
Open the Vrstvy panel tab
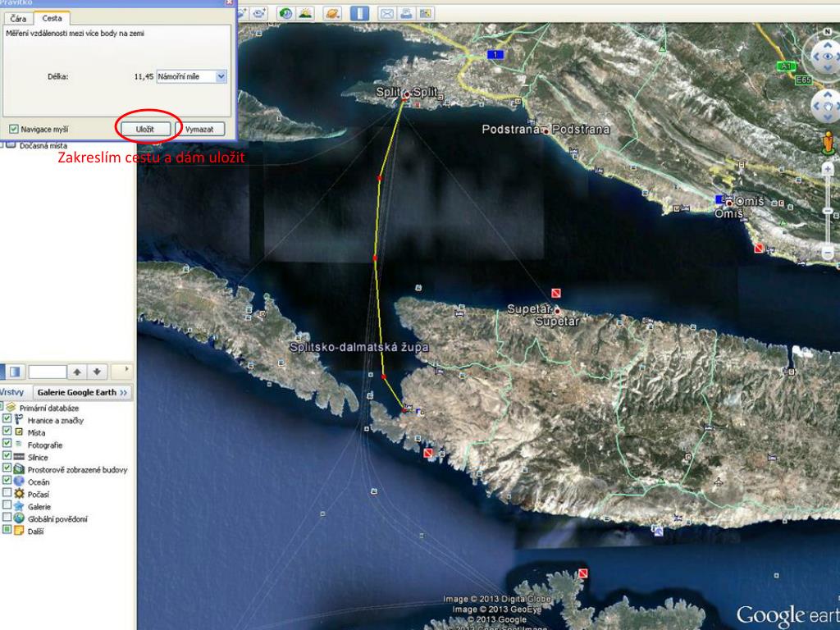[13, 392]
